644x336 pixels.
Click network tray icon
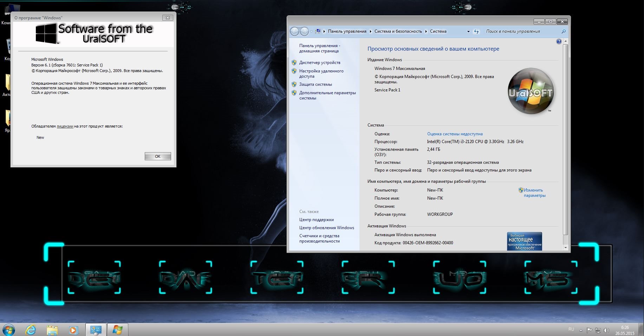[598, 330]
